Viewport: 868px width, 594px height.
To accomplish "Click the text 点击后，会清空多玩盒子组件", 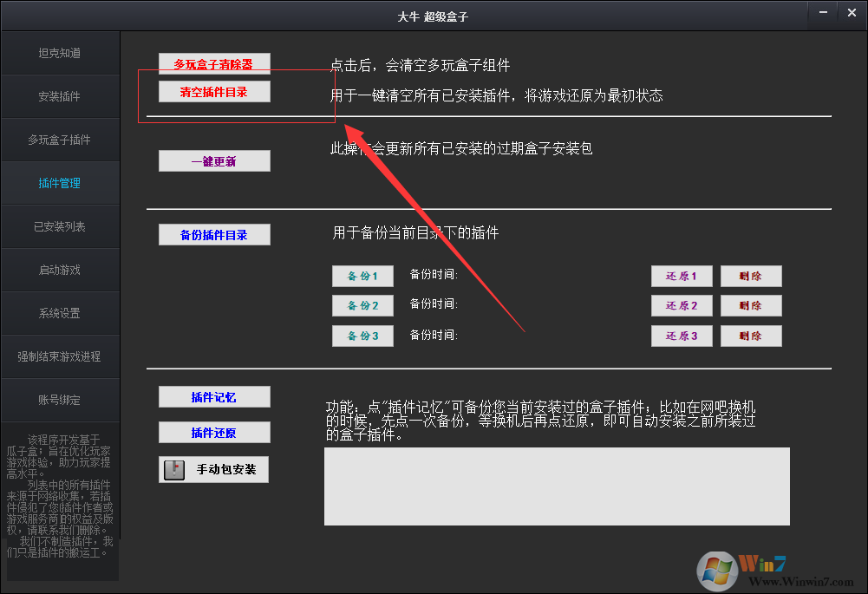I will (x=421, y=65).
